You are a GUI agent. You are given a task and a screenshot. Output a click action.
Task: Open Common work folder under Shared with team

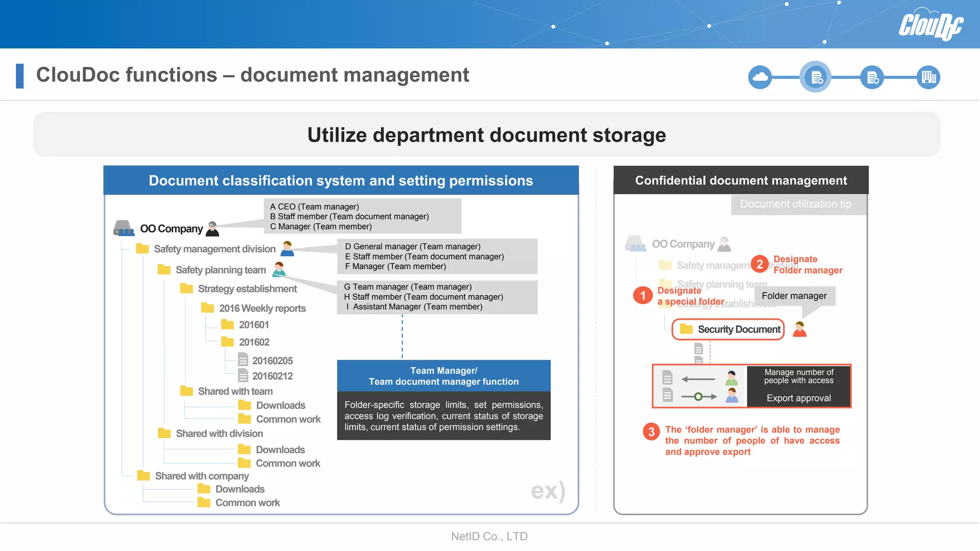(279, 419)
